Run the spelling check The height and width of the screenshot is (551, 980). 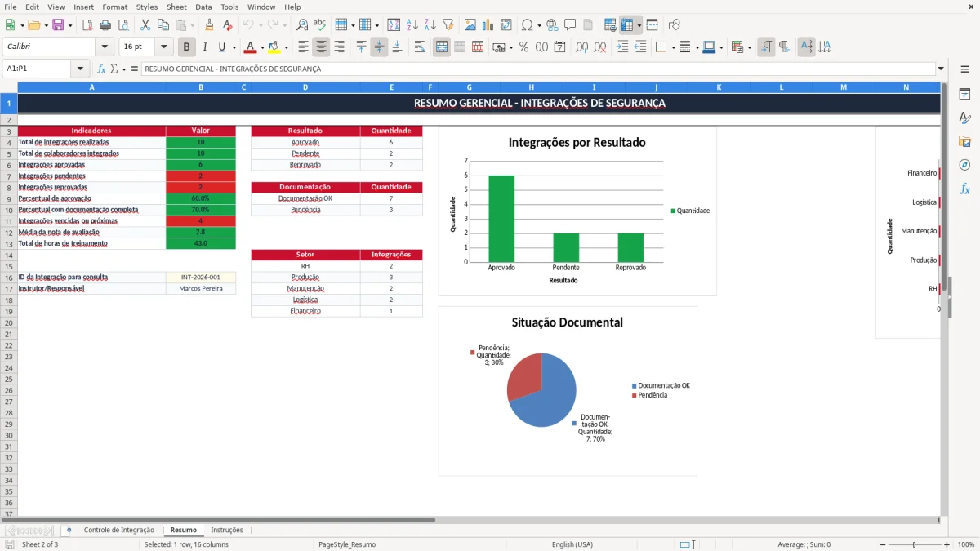click(x=320, y=25)
